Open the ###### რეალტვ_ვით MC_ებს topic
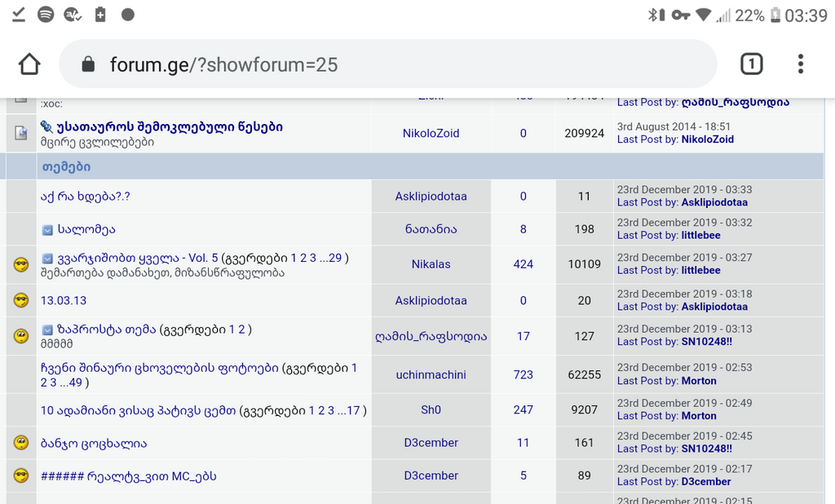The height and width of the screenshot is (504, 835). (x=128, y=475)
